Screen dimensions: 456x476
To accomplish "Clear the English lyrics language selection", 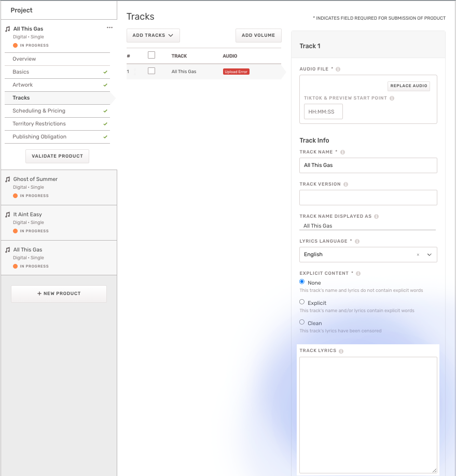I will coord(418,255).
